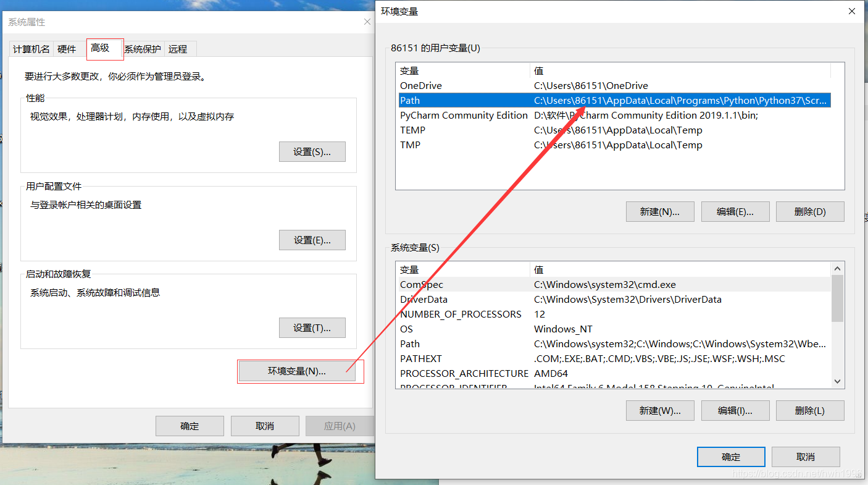This screenshot has height=485, width=868.
Task: Select PROCESSOR_ARCHITECTURE system variable
Action: [615, 374]
